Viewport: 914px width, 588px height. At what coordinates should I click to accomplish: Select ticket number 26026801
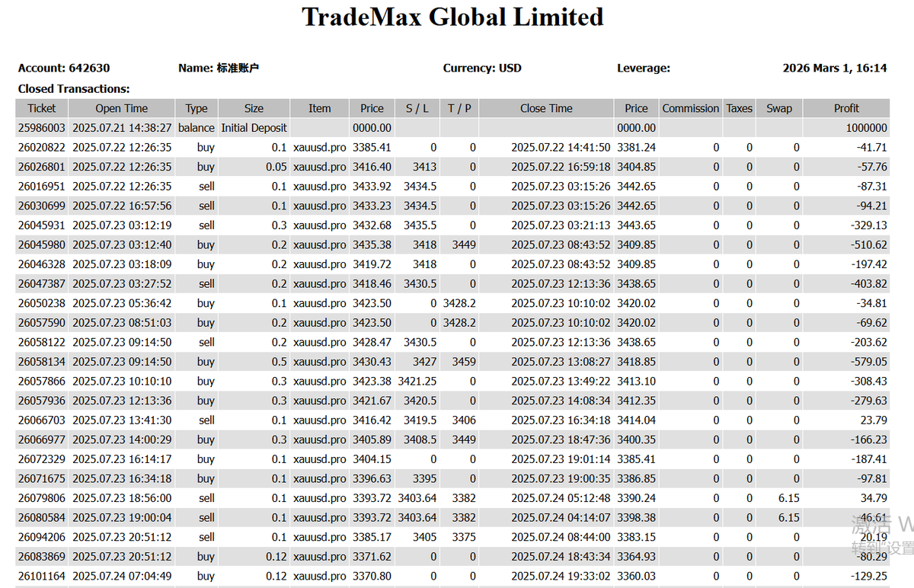(42, 167)
